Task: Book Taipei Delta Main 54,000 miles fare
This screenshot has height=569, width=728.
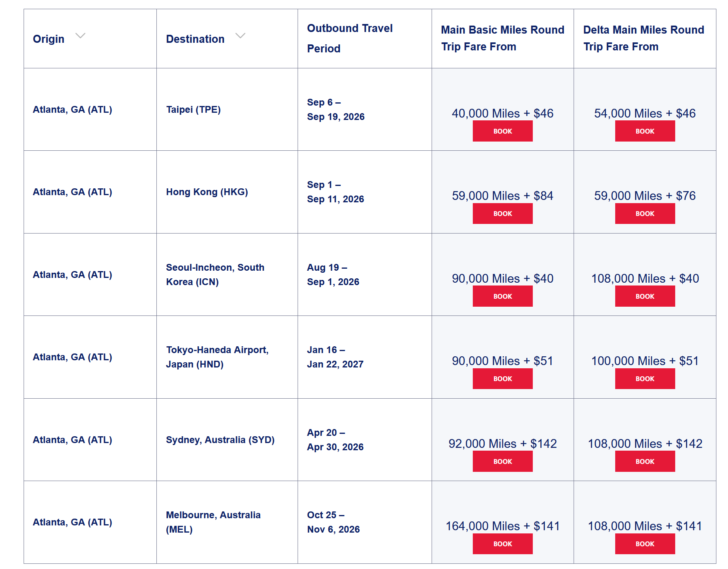Action: click(644, 131)
